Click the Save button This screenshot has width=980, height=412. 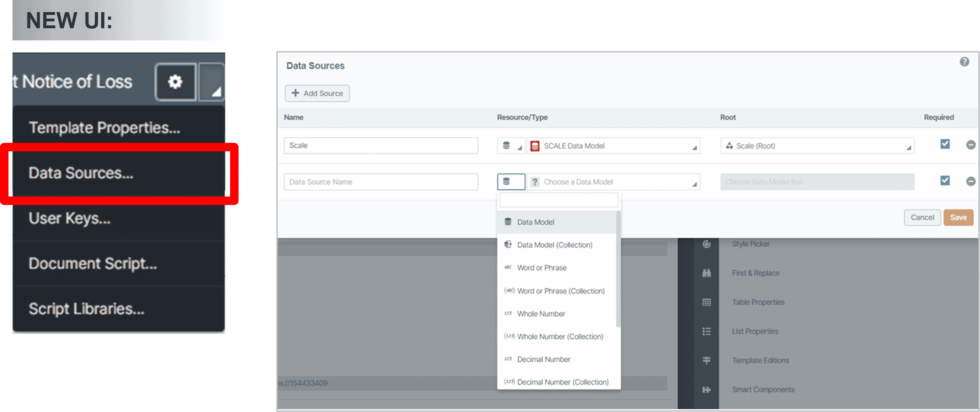(958, 218)
